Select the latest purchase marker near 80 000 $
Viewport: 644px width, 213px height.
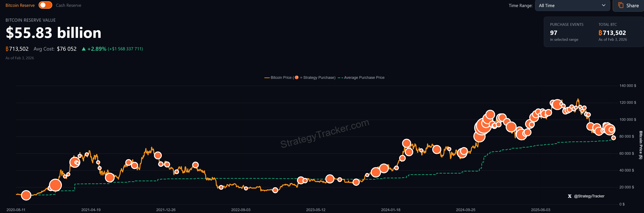613,138
